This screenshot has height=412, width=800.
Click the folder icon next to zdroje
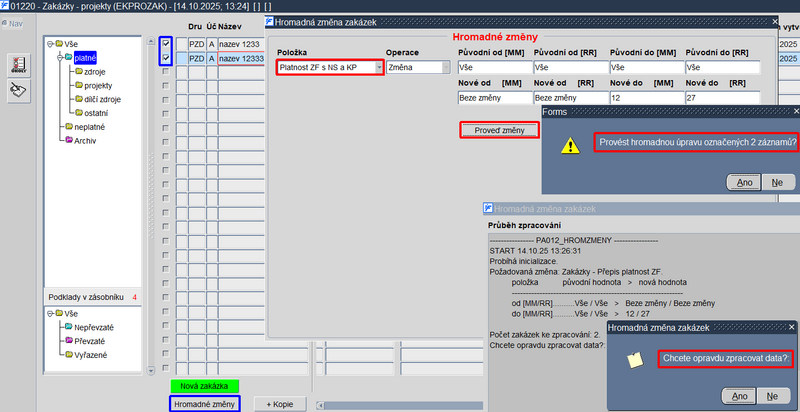coord(79,71)
